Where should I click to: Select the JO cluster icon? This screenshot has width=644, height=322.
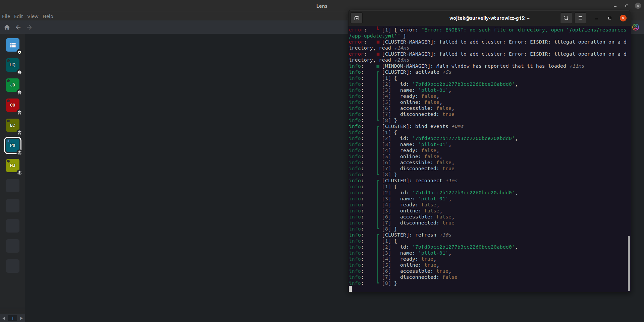coord(13,85)
